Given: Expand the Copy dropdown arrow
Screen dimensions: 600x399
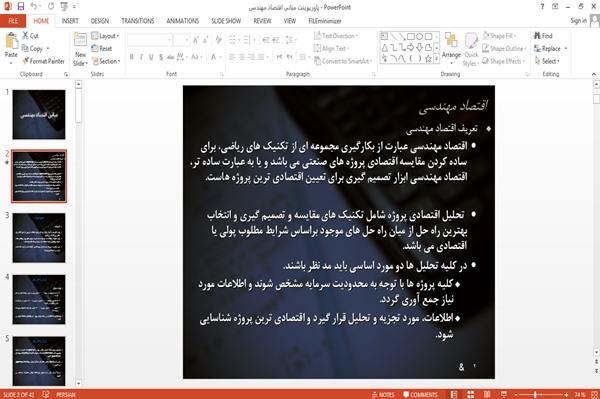Looking at the screenshot, I should pos(48,49).
